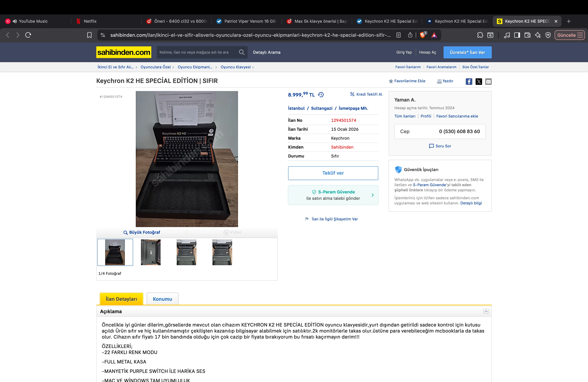Click the search magnifier icon
Image resolution: width=588 pixels, height=382 pixels.
241,52
